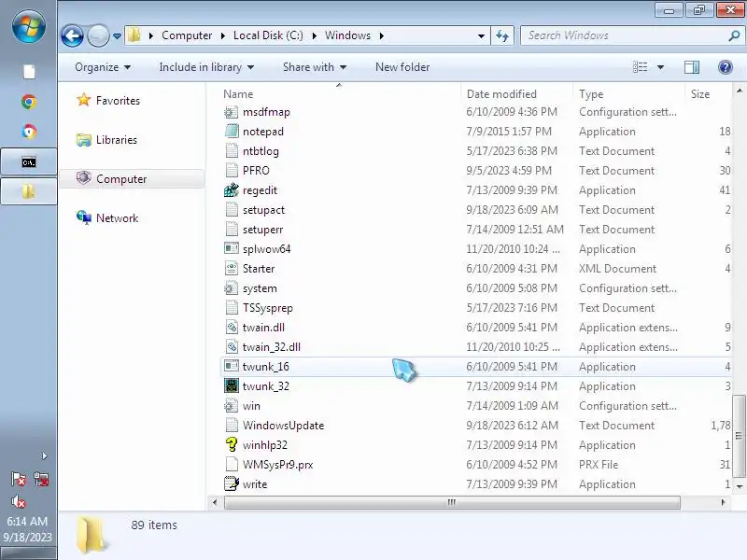The image size is (747, 560).
Task: Select the WindowsUpdate text file
Action: pos(283,426)
